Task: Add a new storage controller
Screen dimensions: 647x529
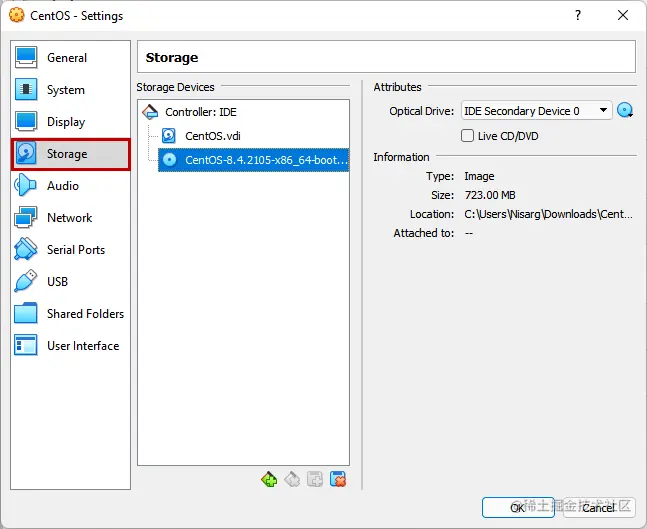Action: click(269, 479)
